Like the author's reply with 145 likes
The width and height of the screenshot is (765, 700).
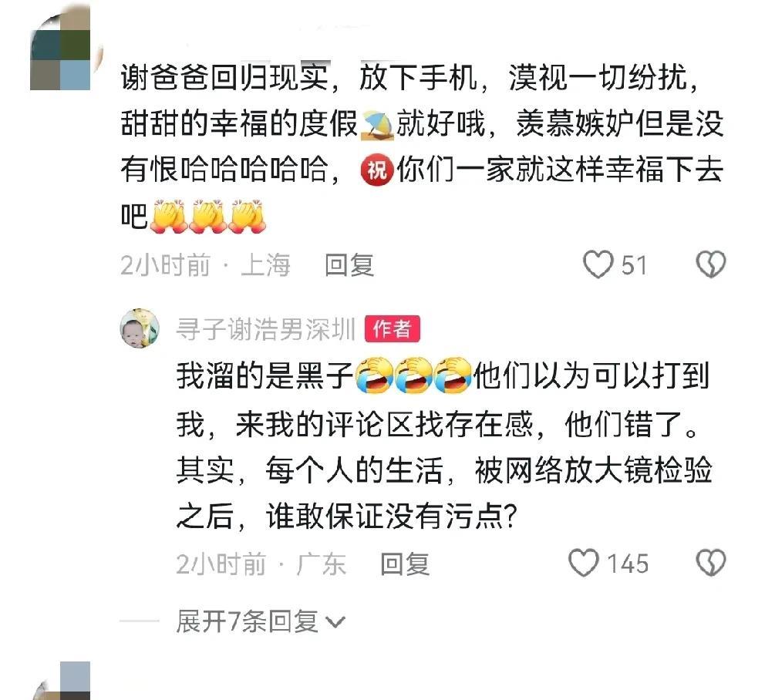[584, 563]
